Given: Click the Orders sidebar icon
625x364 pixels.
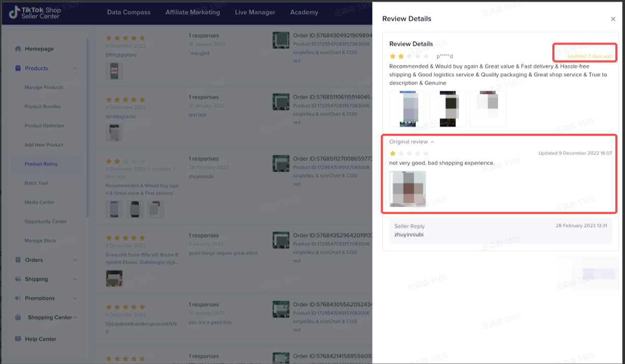Looking at the screenshot, I should tap(18, 260).
